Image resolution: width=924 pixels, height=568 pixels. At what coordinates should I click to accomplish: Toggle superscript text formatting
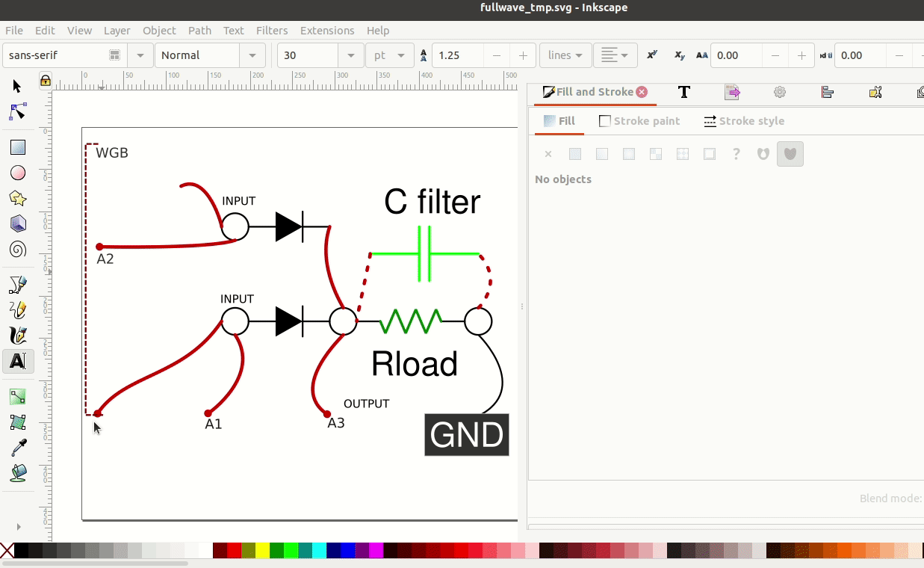[x=651, y=55]
